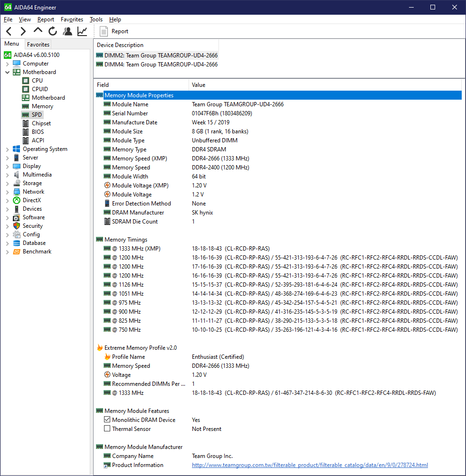The image size is (466, 476).
Task: Expand the Computer tree node
Action: pyautogui.click(x=7, y=64)
